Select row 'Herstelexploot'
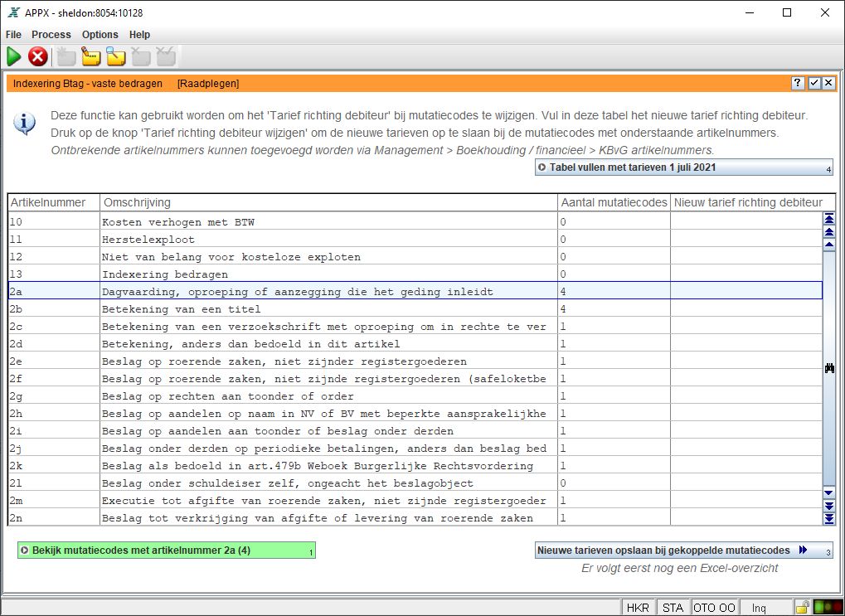The height and width of the screenshot is (616, 845). (x=415, y=240)
